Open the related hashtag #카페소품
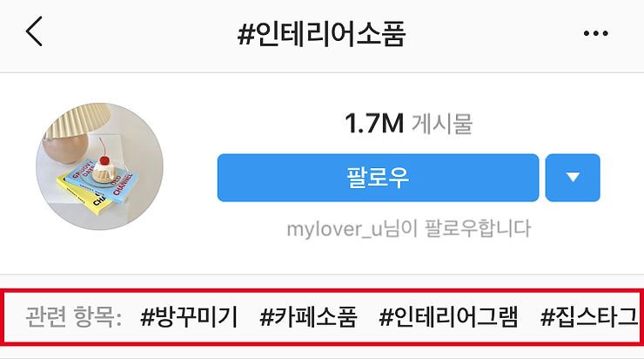 coord(308,317)
